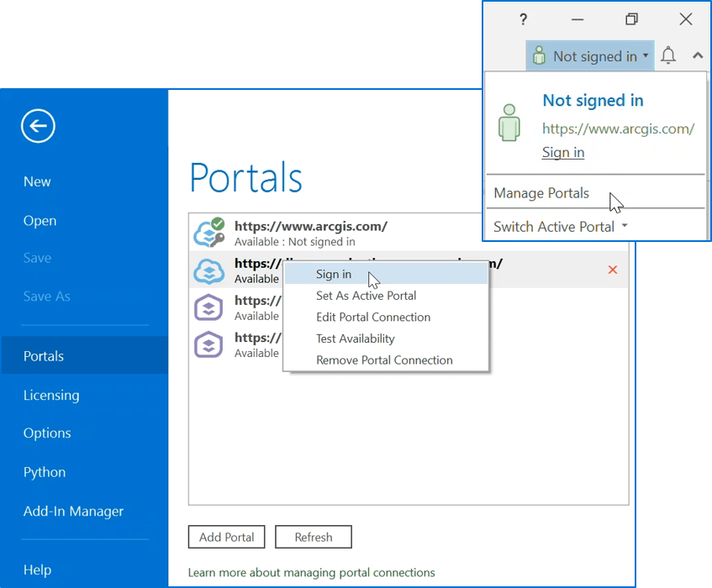712x588 pixels.
Task: Select the ArcGIS Online globe icon with green checkmark
Action: (208, 233)
